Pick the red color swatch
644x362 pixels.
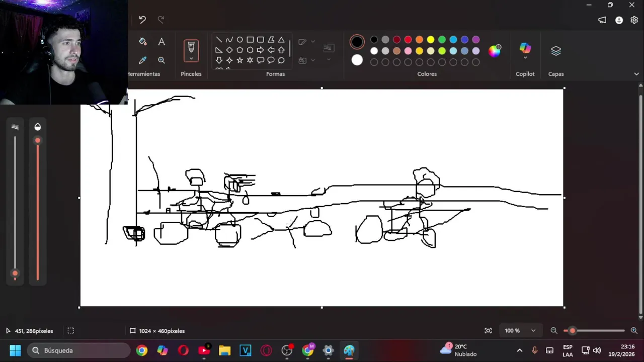pos(408,40)
